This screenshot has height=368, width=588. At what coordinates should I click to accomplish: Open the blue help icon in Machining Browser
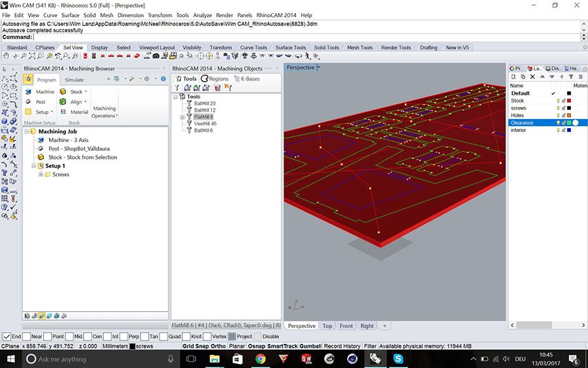pos(163,79)
